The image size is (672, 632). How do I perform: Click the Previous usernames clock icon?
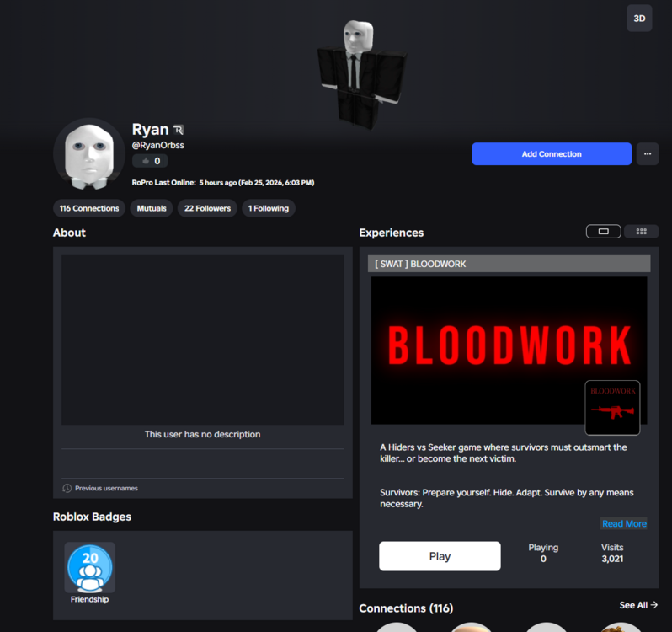coord(67,489)
